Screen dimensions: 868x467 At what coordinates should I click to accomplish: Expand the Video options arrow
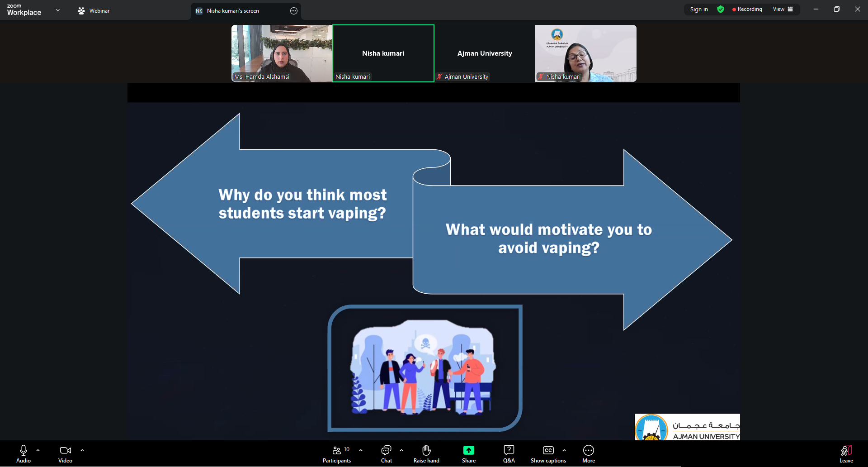(x=82, y=450)
